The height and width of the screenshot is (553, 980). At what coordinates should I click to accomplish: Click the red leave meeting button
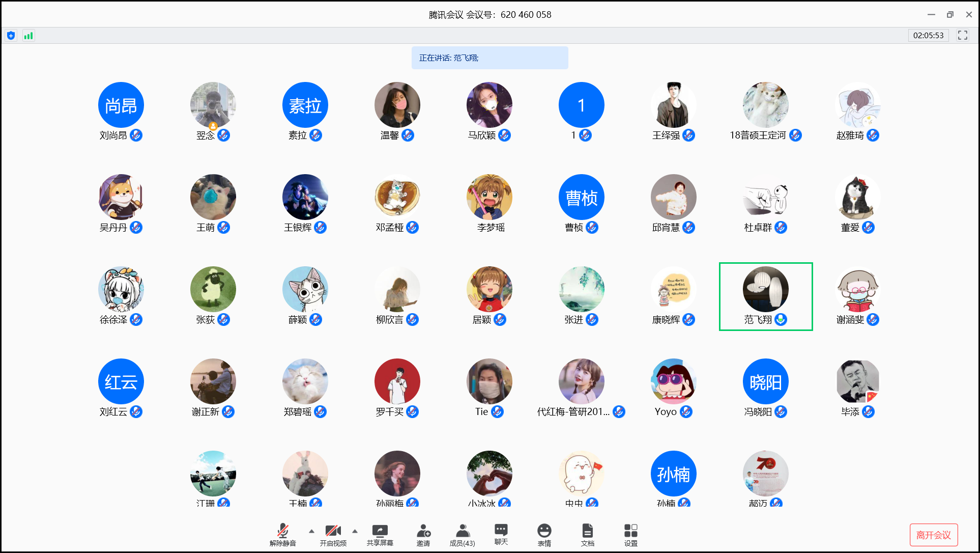[933, 535]
